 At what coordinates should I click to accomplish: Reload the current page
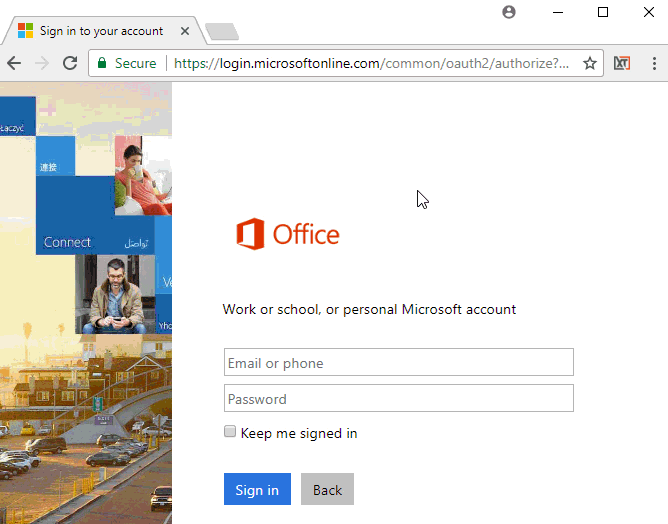coord(70,63)
